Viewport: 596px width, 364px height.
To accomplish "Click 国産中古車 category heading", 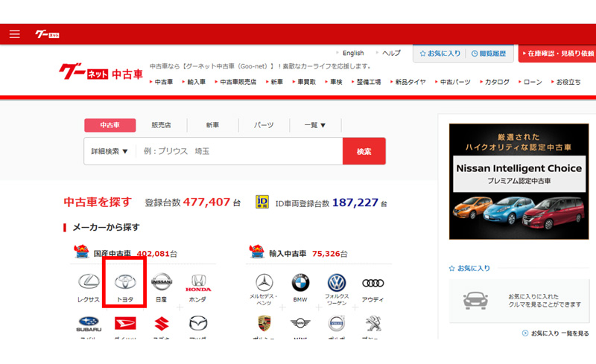I will click(112, 253).
